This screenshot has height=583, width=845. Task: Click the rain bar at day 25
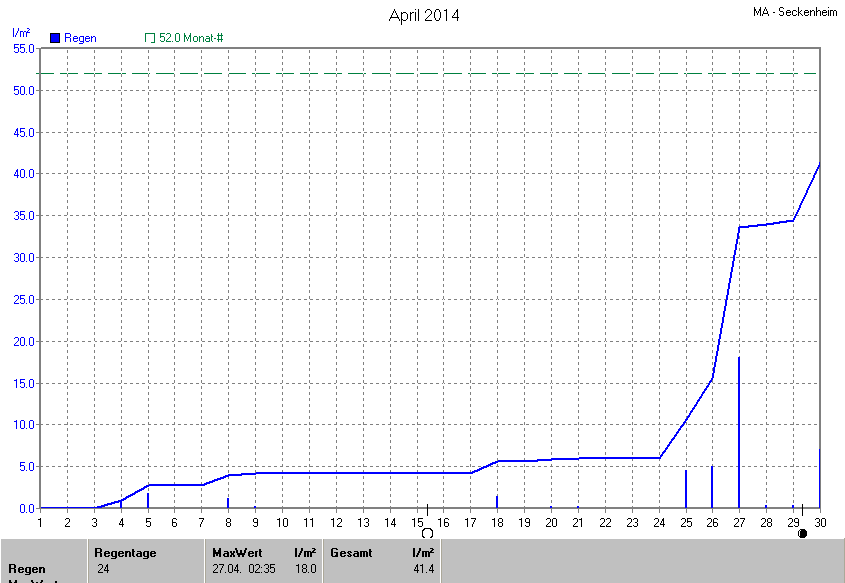[x=685, y=490]
